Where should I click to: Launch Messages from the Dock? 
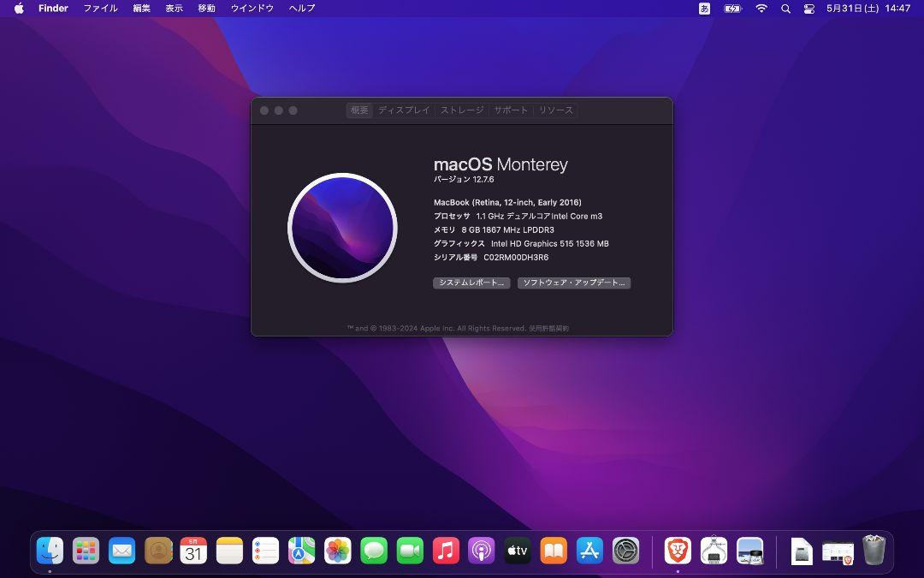click(x=374, y=551)
